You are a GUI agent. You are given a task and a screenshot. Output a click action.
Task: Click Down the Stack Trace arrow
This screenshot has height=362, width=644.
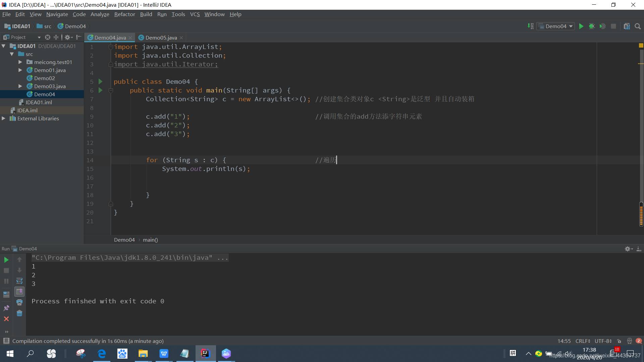point(19,270)
